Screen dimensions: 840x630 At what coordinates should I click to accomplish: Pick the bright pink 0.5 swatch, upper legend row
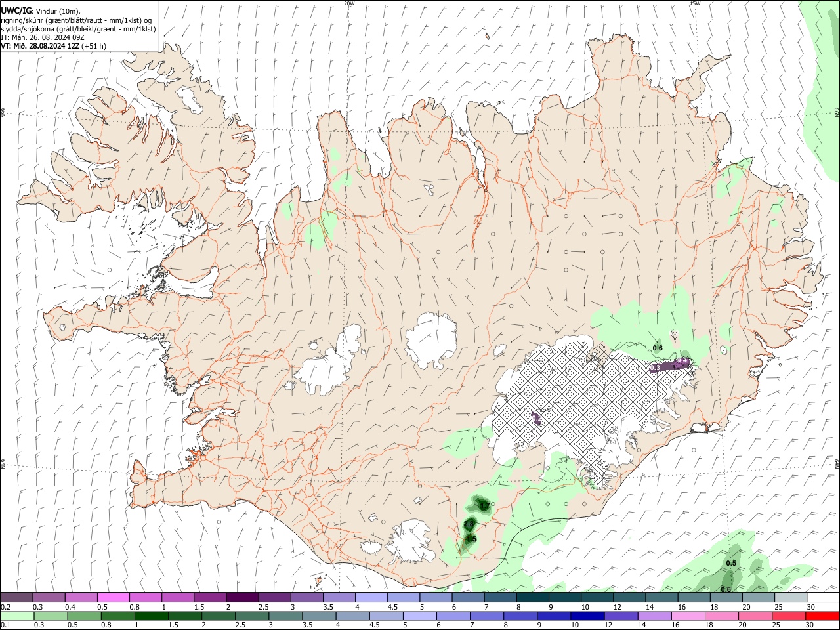[113, 597]
